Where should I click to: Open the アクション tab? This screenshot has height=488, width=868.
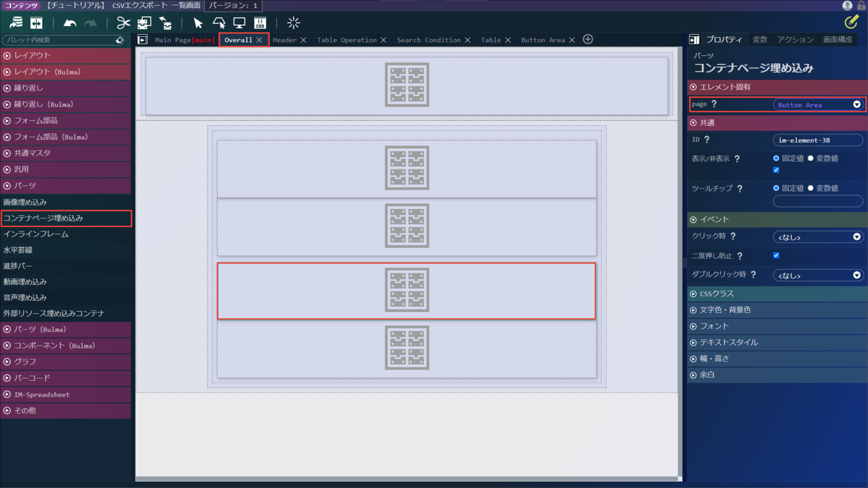(795, 40)
